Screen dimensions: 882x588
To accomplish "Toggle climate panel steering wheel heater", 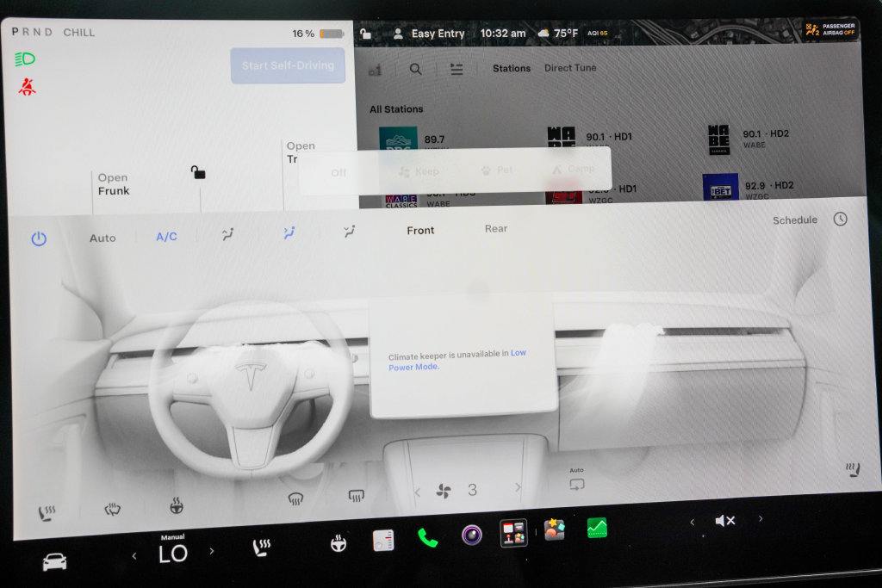I will click(x=177, y=506).
